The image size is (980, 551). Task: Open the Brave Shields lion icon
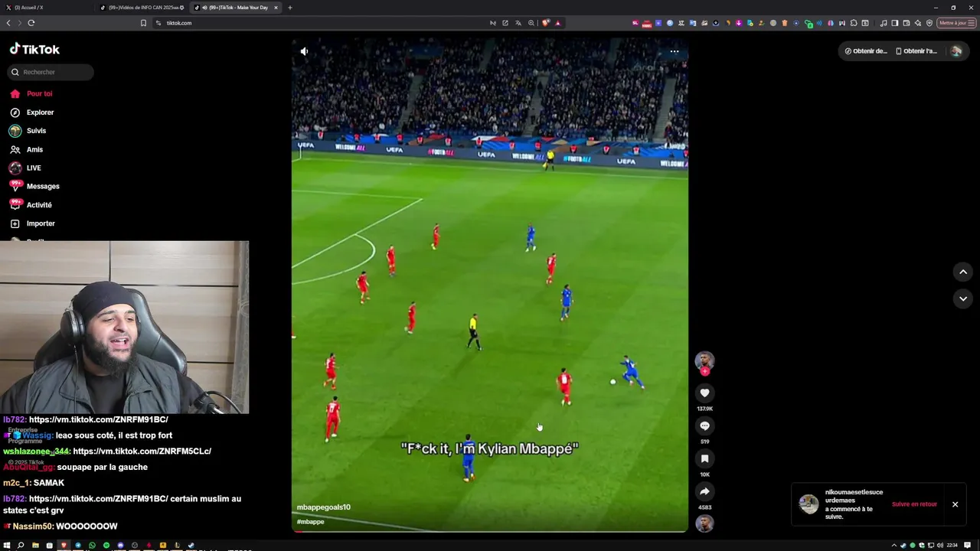(545, 23)
